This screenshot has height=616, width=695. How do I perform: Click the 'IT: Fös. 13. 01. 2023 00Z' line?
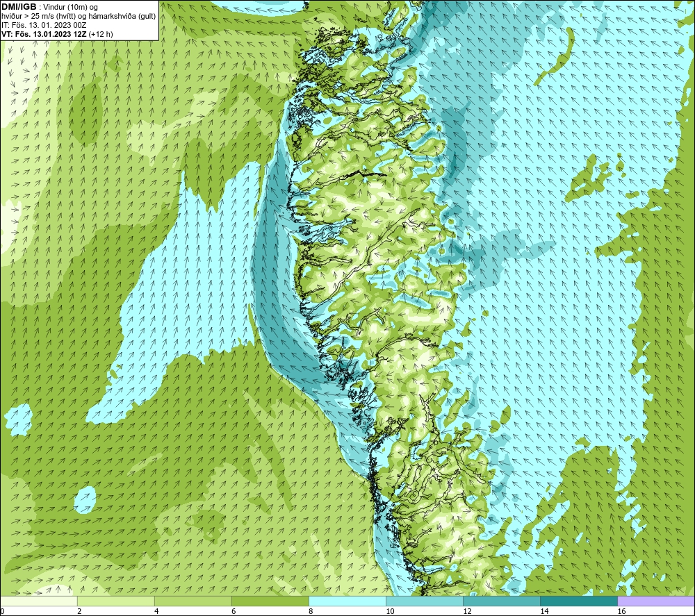coord(44,25)
